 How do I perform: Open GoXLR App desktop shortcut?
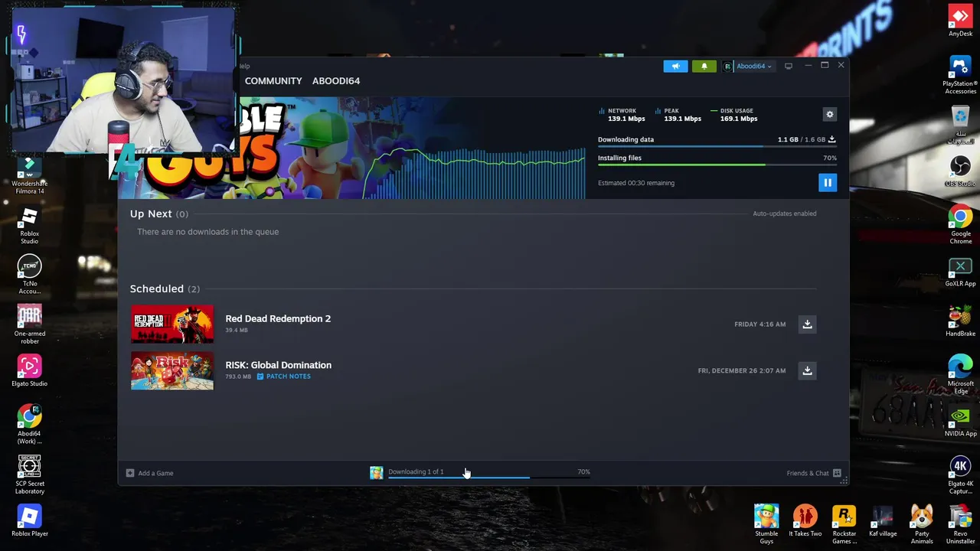[960, 272]
